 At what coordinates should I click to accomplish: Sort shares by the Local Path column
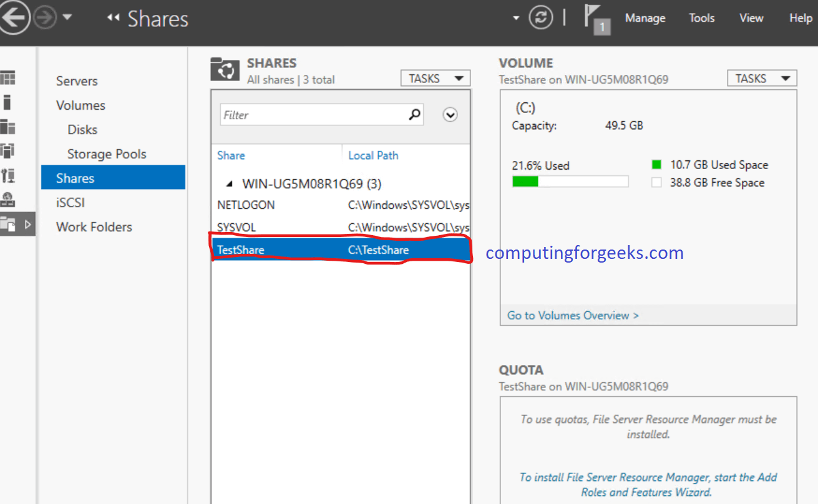coord(373,155)
